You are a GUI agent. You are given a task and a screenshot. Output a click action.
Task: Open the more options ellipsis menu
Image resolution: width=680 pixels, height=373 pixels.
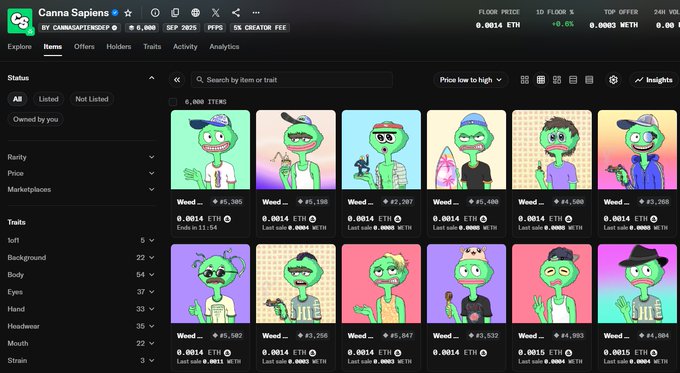pos(256,13)
